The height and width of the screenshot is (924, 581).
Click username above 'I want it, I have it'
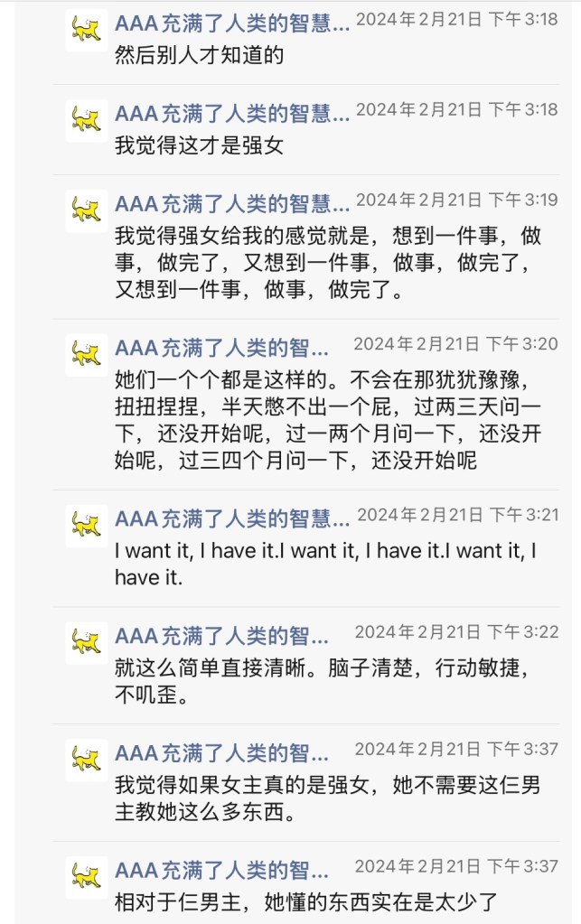pos(231,519)
